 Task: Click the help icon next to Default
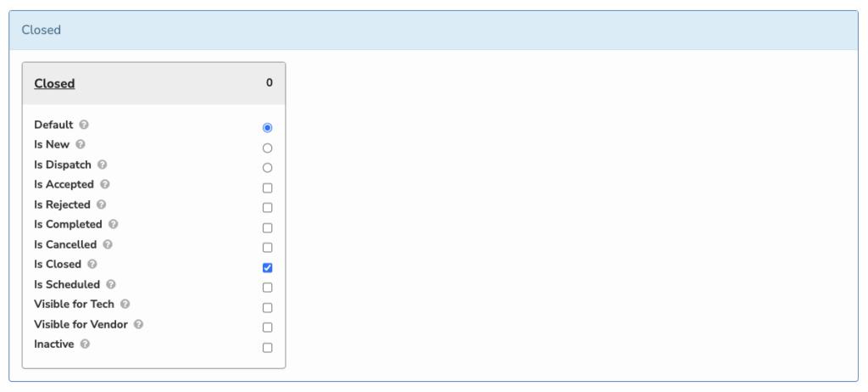(x=84, y=125)
